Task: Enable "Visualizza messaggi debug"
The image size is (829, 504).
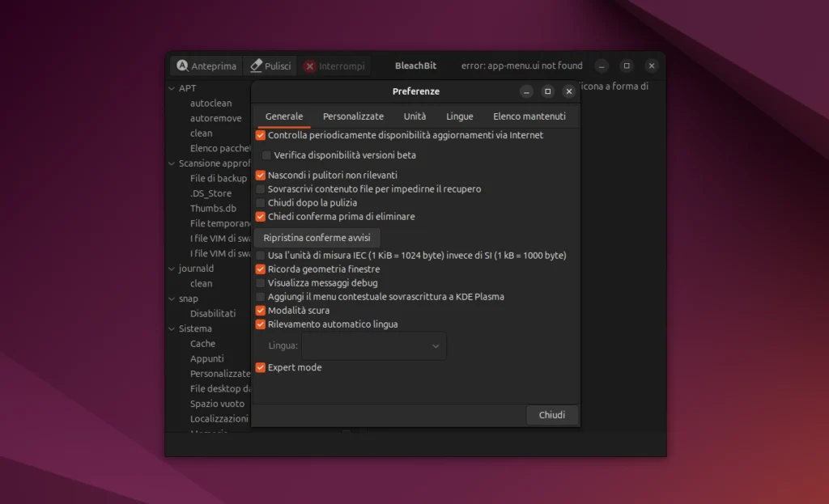Action: 260,282
